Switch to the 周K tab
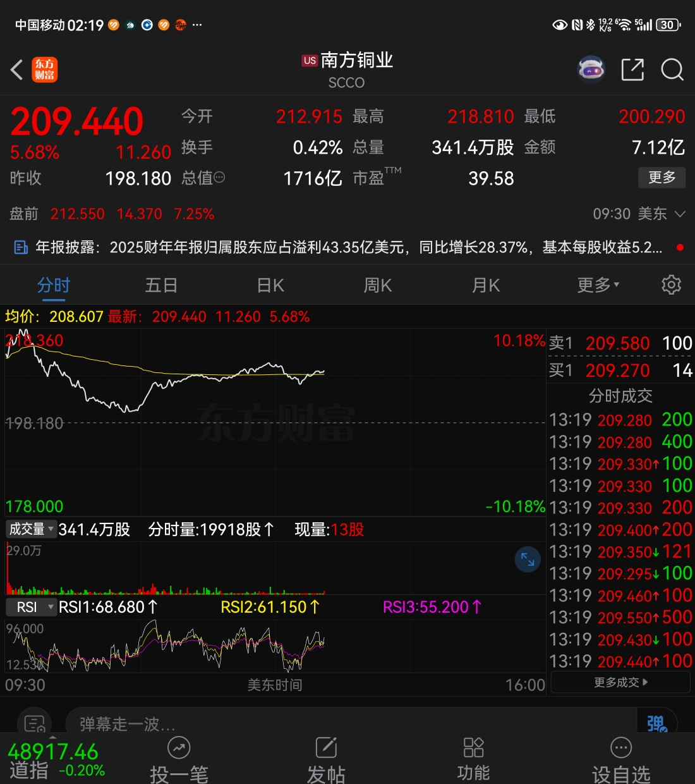The width and height of the screenshot is (695, 784). point(378,285)
